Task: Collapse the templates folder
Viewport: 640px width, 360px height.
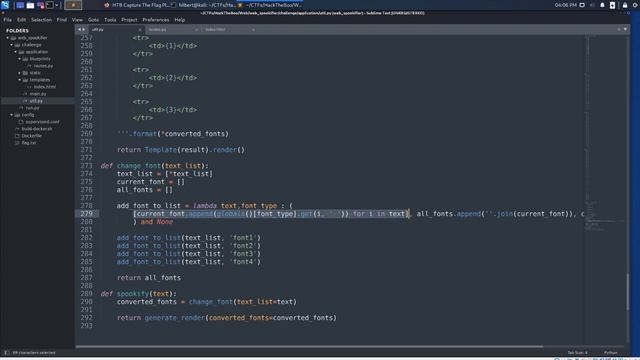Action: point(20,80)
